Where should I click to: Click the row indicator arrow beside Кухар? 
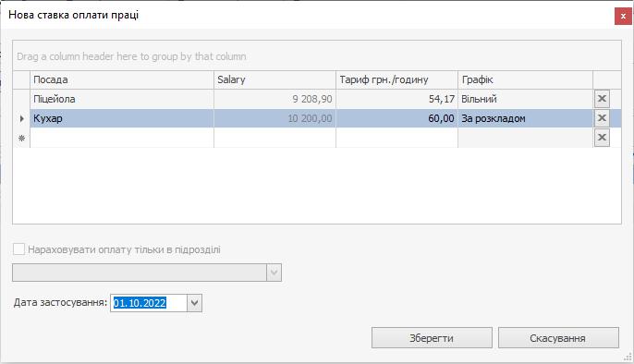(x=22, y=118)
